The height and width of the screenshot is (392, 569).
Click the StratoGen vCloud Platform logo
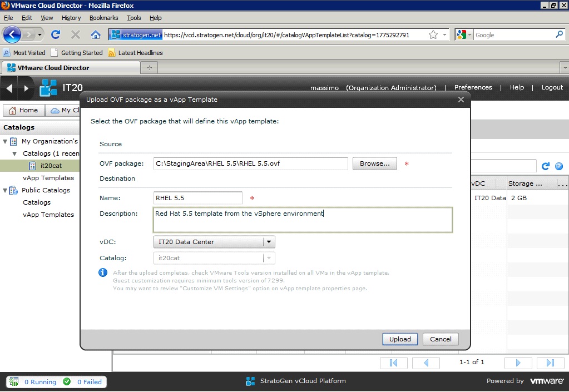click(250, 381)
